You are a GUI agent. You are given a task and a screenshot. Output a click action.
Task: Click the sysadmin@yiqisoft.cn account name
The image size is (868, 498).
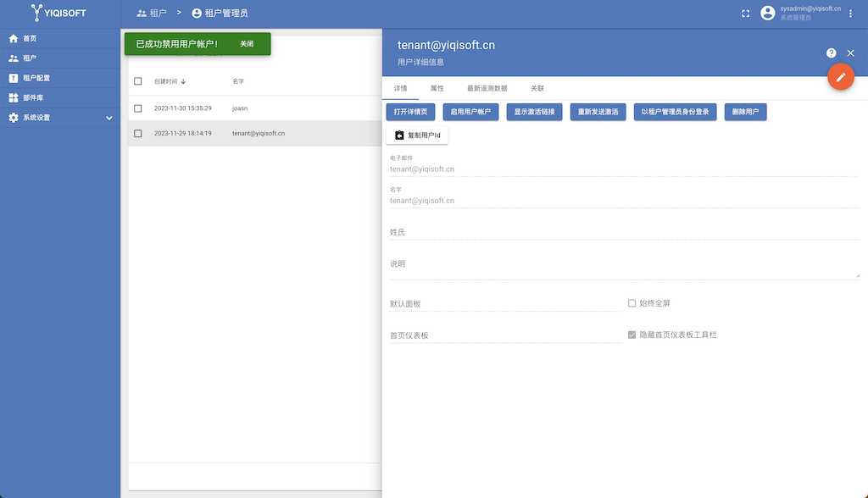pos(810,8)
